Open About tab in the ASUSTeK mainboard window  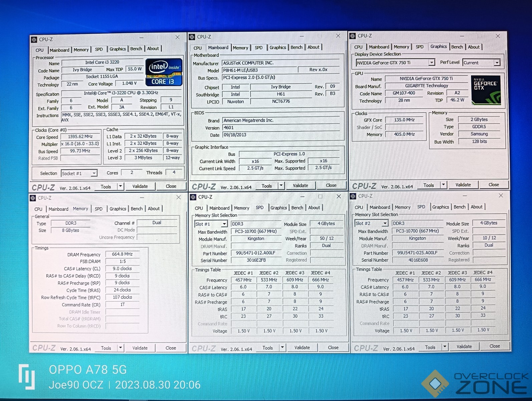[313, 47]
